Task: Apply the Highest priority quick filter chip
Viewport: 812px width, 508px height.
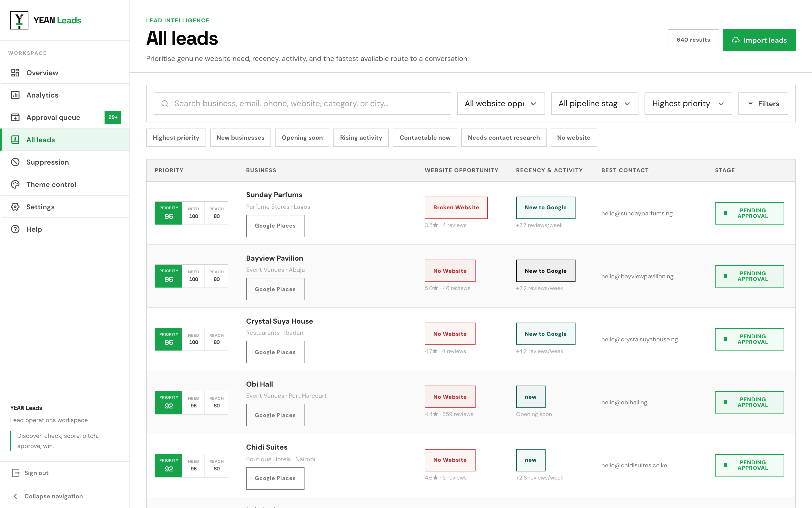Action: 176,138
